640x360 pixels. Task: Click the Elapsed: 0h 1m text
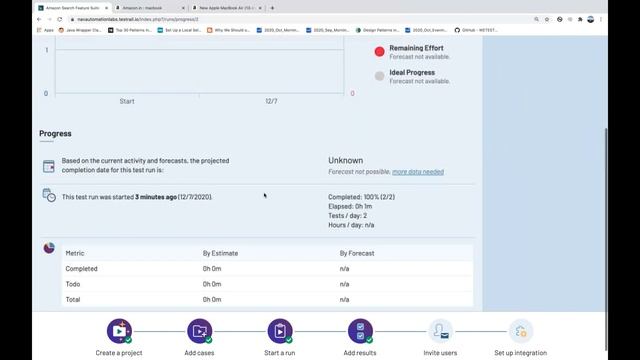coord(350,206)
